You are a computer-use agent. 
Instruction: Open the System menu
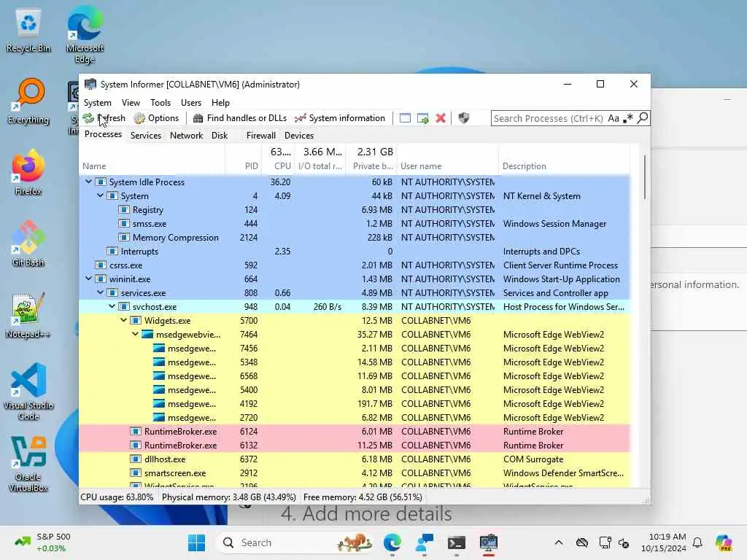coord(98,102)
